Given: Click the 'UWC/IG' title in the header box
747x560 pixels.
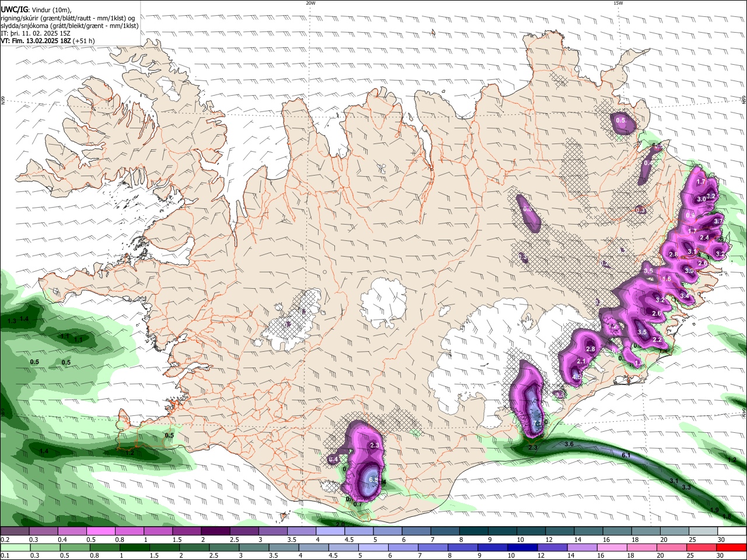Looking at the screenshot, I should coord(14,9).
